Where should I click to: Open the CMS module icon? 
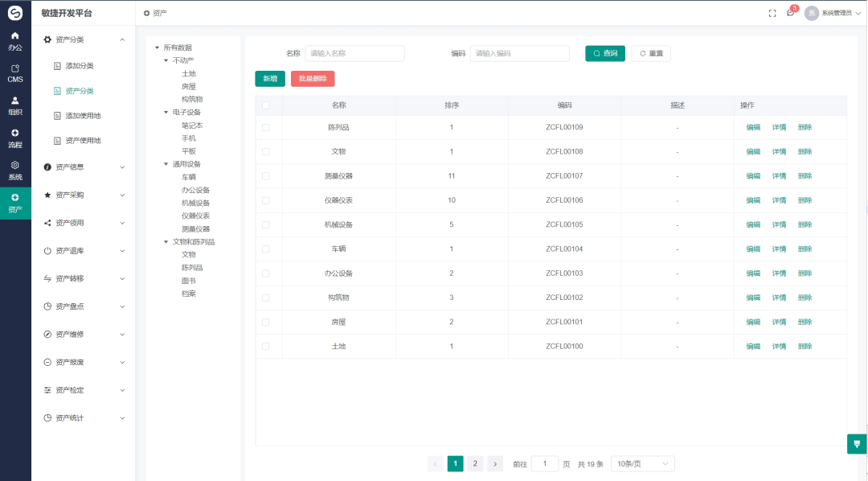[x=15, y=68]
